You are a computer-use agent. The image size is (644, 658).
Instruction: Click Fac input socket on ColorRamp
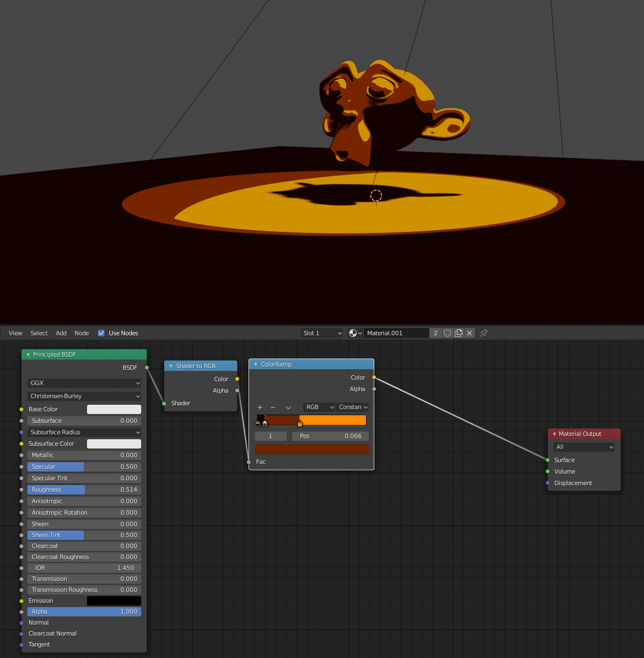249,462
